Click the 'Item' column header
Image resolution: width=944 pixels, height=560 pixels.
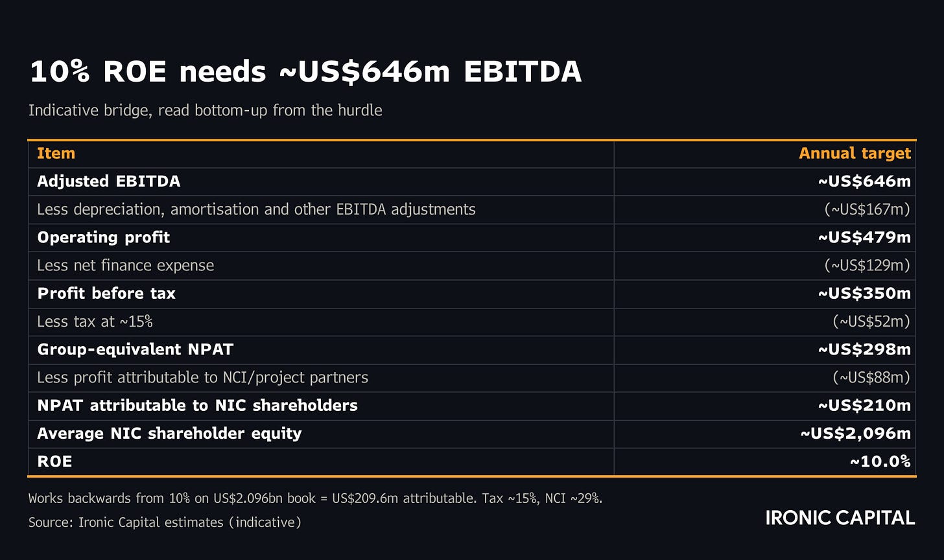click(x=56, y=154)
